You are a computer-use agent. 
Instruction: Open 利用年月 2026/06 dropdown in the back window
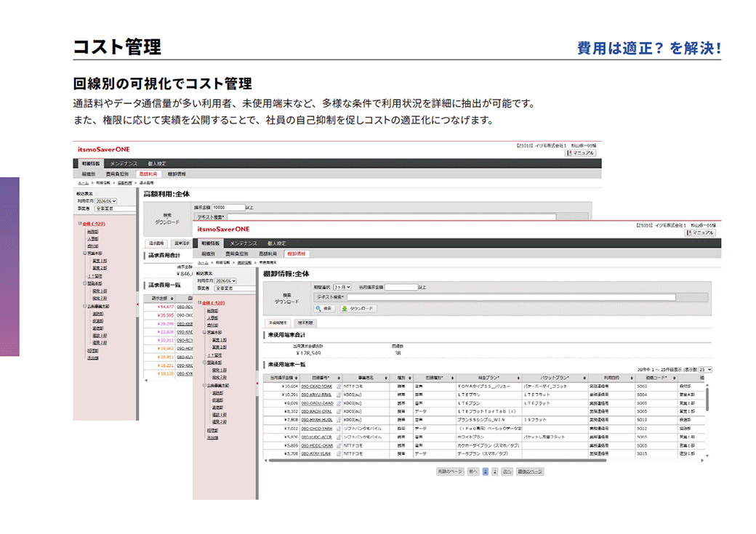pos(106,201)
